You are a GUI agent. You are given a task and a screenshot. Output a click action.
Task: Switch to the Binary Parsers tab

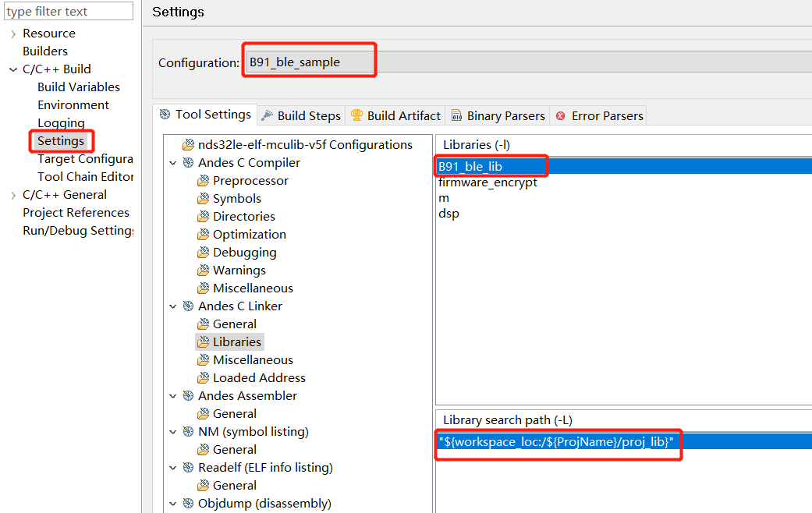tap(498, 115)
